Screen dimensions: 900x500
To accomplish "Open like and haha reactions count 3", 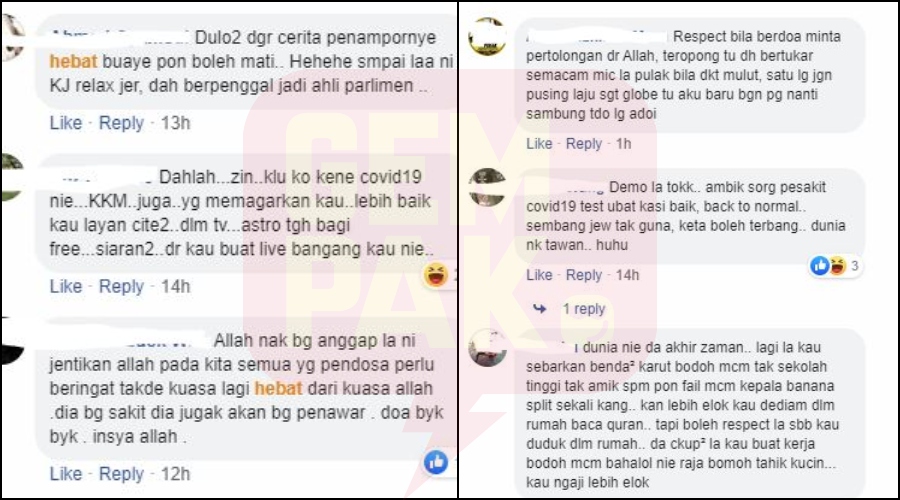I will coord(835,266).
